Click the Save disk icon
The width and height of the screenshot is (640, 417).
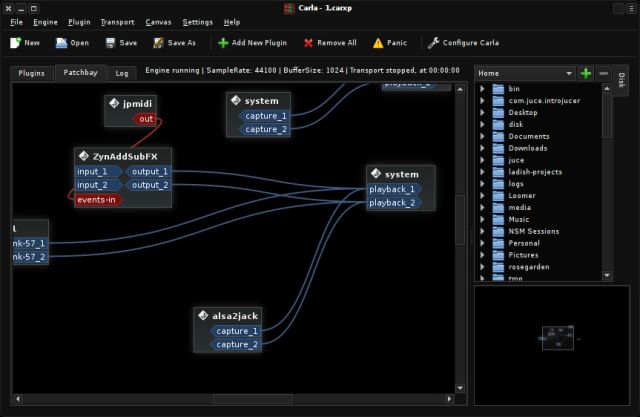pos(110,43)
